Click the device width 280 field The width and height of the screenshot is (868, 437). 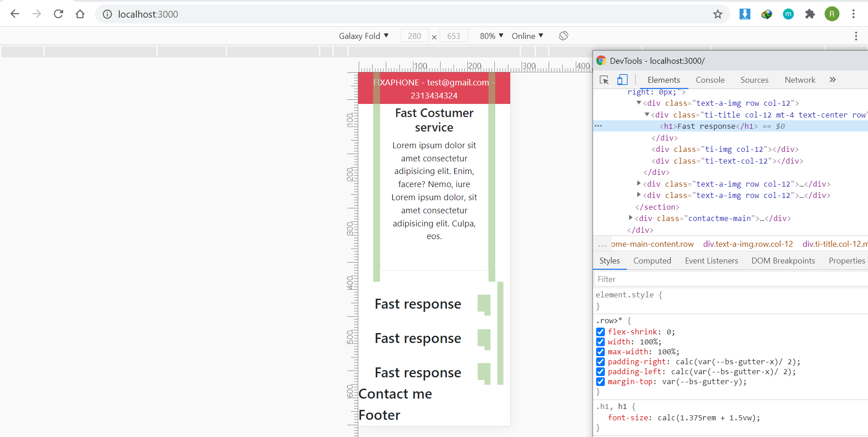[x=414, y=36]
